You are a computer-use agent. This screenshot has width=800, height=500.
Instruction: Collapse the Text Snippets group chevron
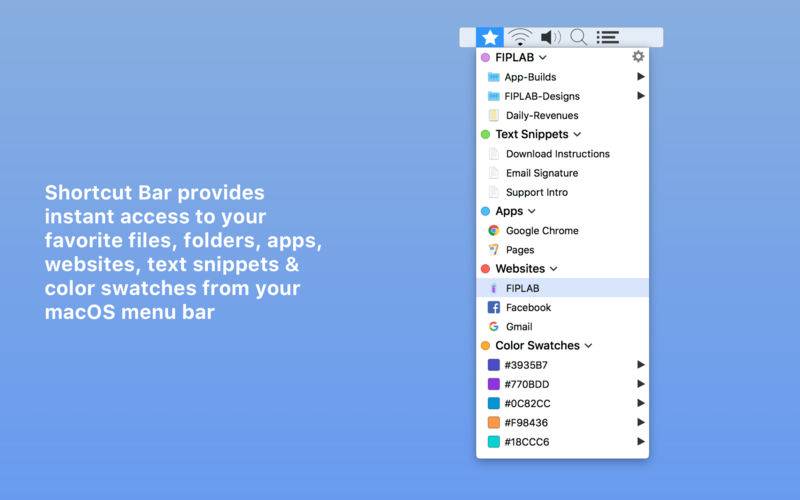pyautogui.click(x=577, y=135)
